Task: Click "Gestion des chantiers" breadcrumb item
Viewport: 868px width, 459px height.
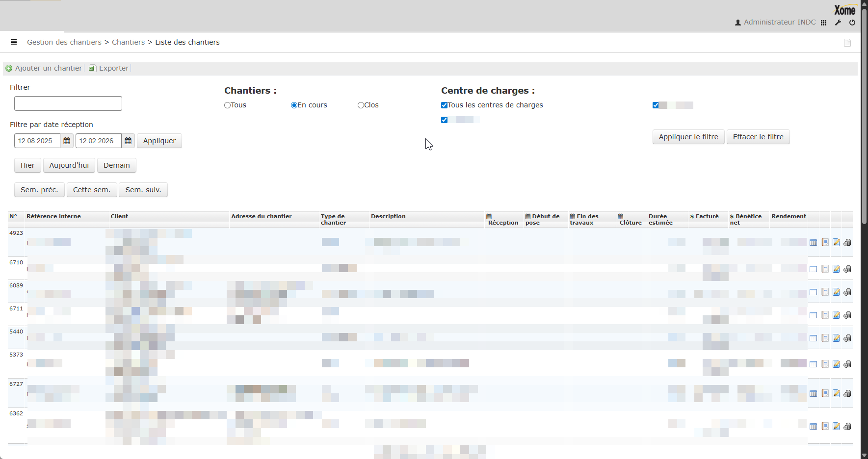Action: pos(64,42)
